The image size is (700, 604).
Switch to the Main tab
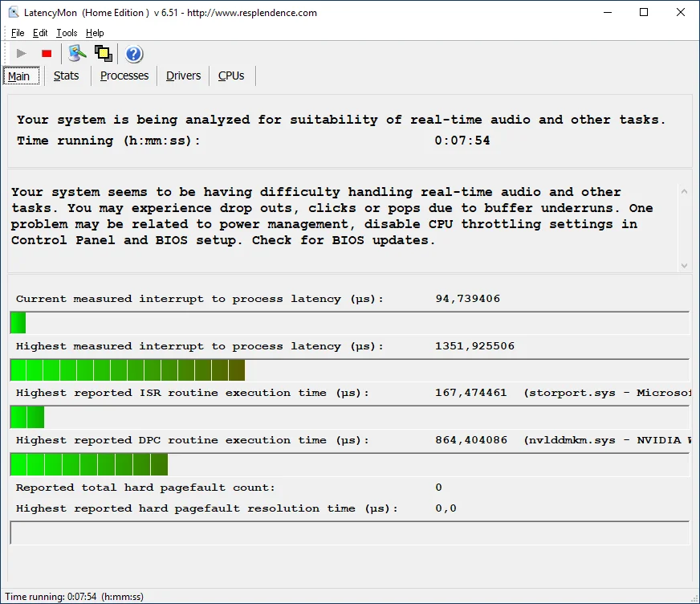click(x=21, y=76)
